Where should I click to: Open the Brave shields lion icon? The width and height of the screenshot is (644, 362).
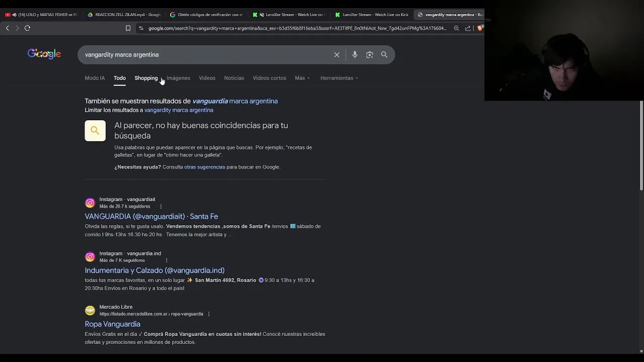click(x=479, y=28)
